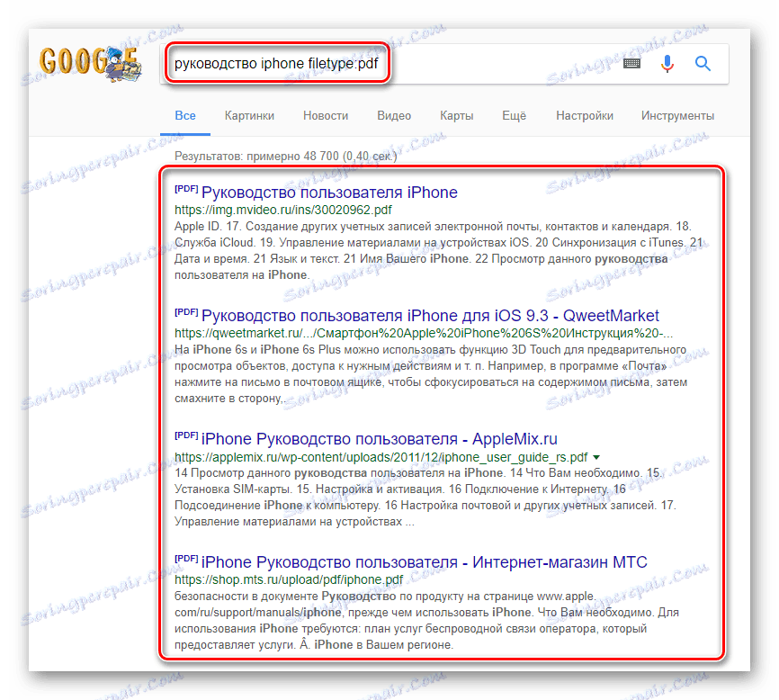
Task: Click results count text примерно 48 700
Action: pyautogui.click(x=286, y=157)
